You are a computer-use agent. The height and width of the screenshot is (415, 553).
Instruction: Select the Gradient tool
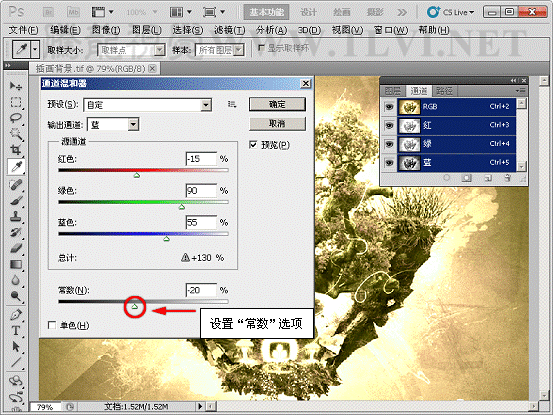pos(16,264)
